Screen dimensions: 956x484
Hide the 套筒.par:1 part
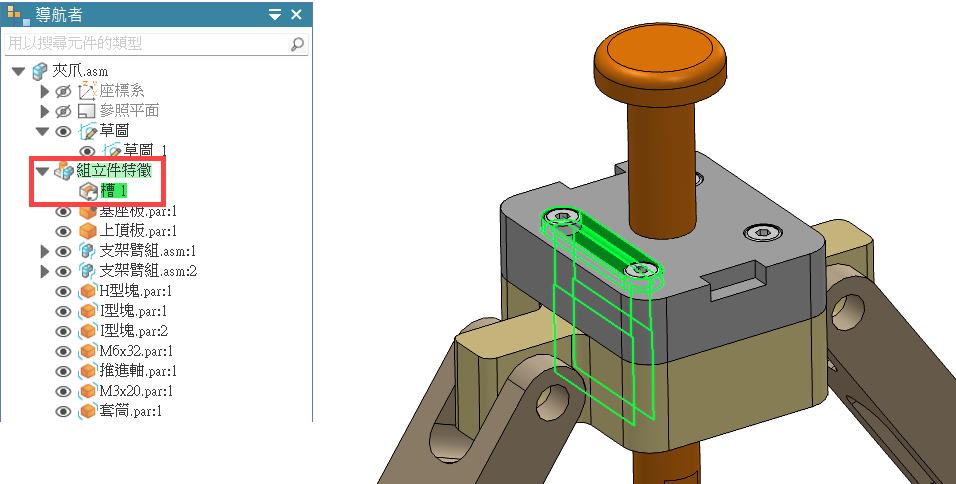click(x=63, y=411)
